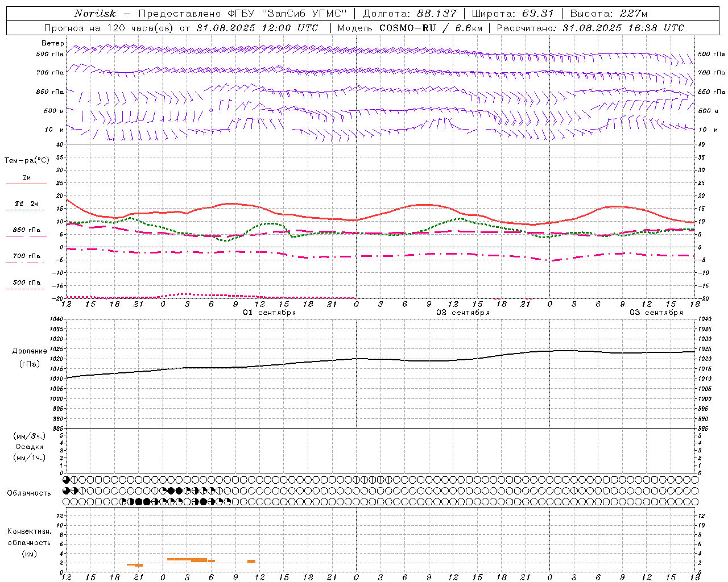Click the (км) convective cloud height unit
The width and height of the screenshot is (728, 582).
[29, 554]
